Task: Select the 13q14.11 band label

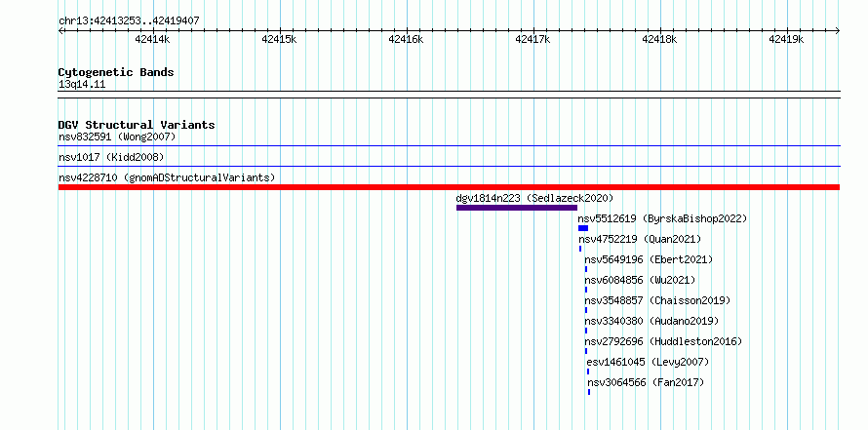Action: 82,85
